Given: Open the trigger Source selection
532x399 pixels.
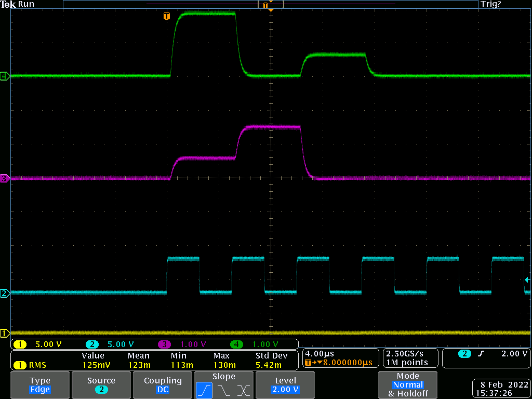Looking at the screenshot, I should click(101, 385).
